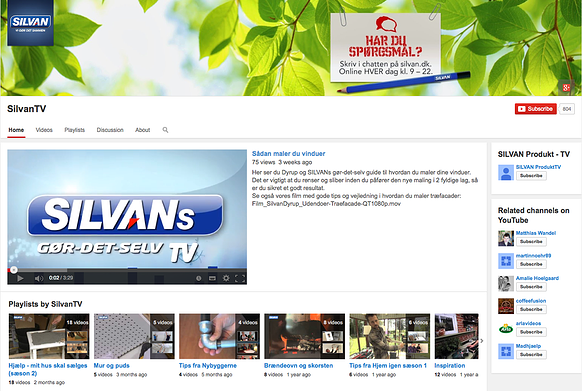
Task: Enter fullscreen mode on the video
Action: (240, 278)
